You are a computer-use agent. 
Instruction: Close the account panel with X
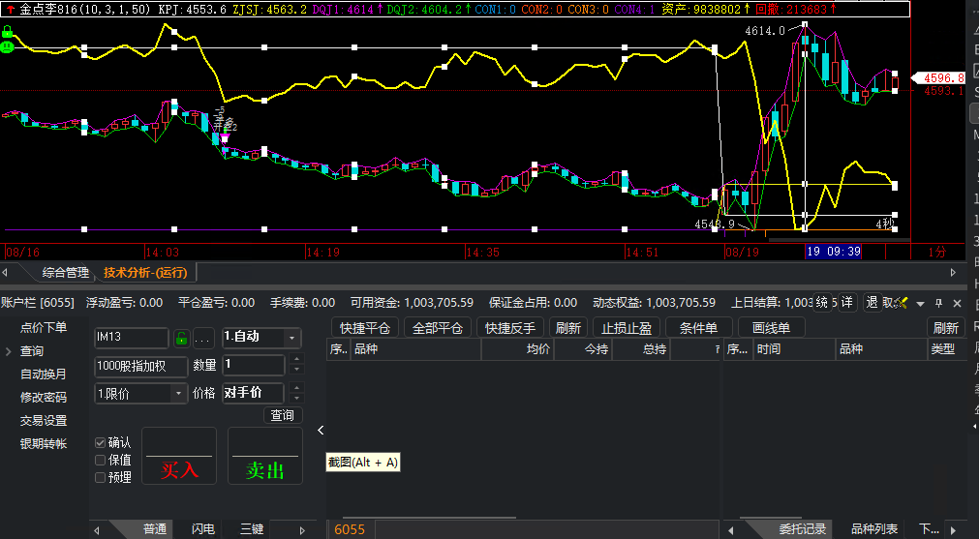(x=957, y=303)
